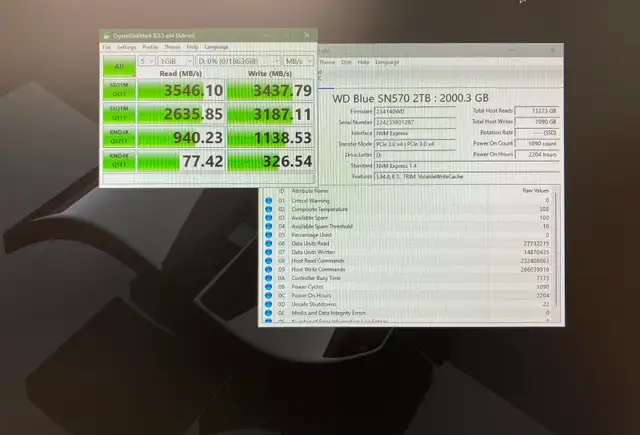640x435 pixels.
Task: Click blue status icon for Host Write Commands
Action: pos(269,269)
